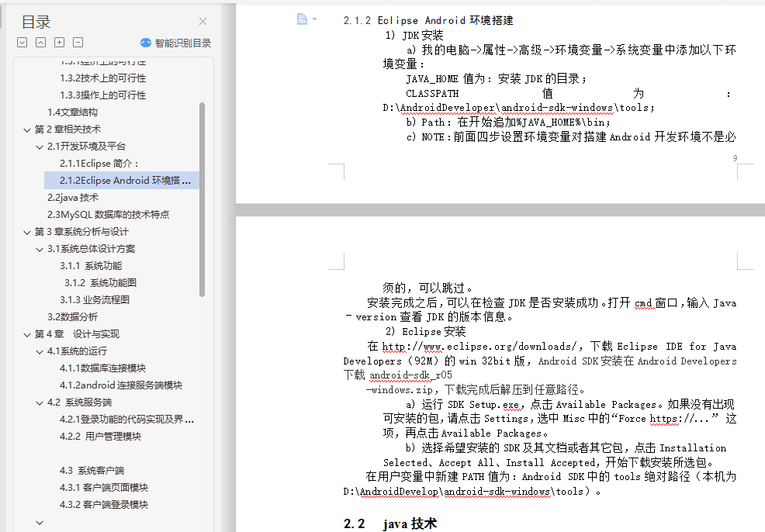The height and width of the screenshot is (532, 765).
Task: Click the http://www.eclipse.org/downloads/ URL in document
Action: [479, 347]
